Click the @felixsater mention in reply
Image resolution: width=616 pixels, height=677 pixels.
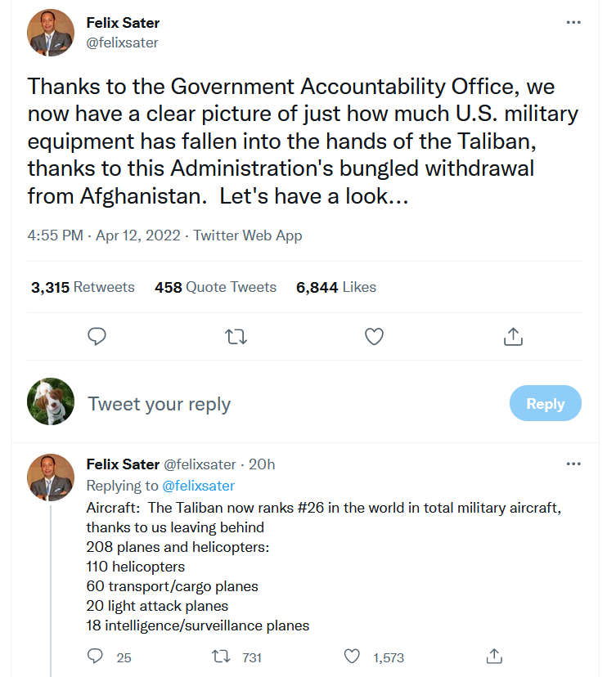pos(199,486)
